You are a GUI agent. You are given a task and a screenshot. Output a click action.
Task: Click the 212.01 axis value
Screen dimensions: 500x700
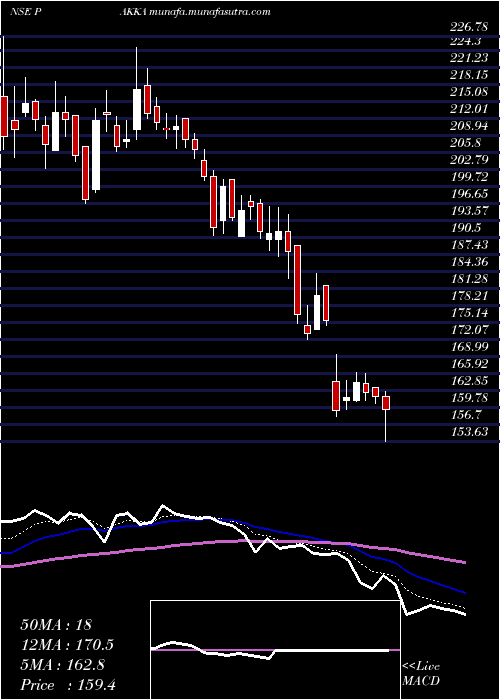tap(468, 109)
